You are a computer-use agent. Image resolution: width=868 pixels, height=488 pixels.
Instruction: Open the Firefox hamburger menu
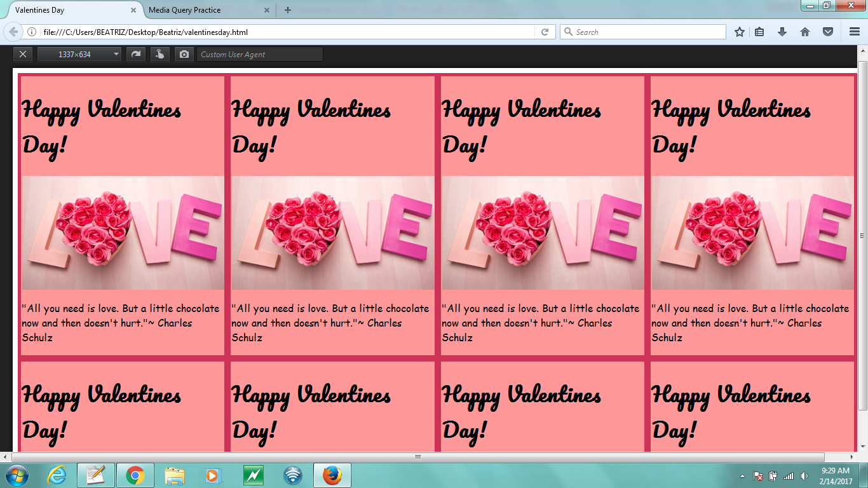click(855, 32)
